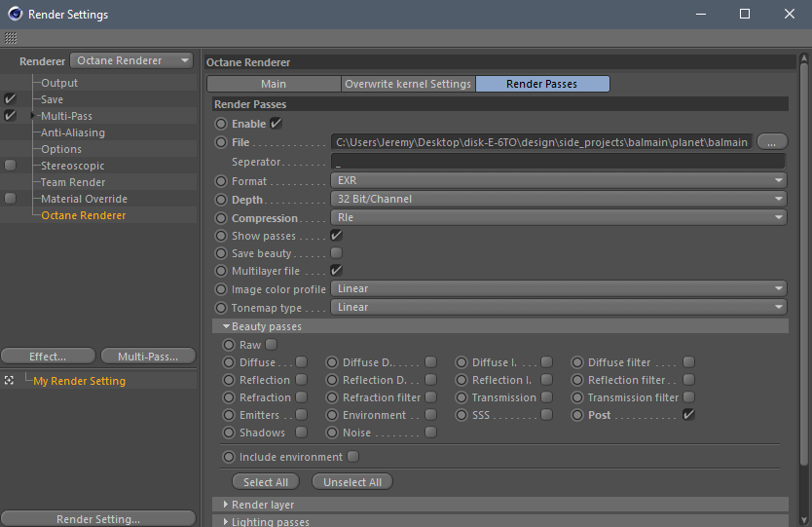Screen dimensions: 812x527
Task: Click the Effect... button
Action: pyautogui.click(x=48, y=357)
